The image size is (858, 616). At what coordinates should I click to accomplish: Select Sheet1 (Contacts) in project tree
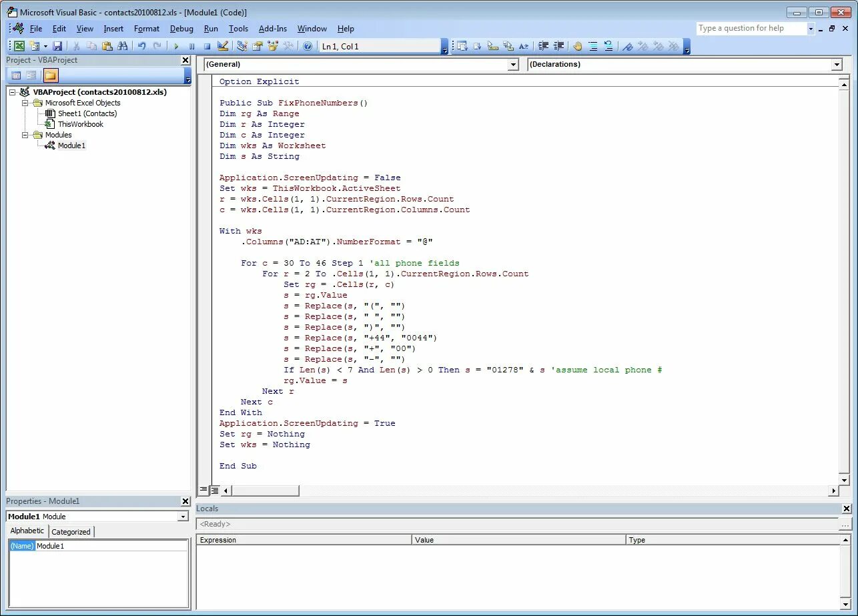(x=87, y=113)
